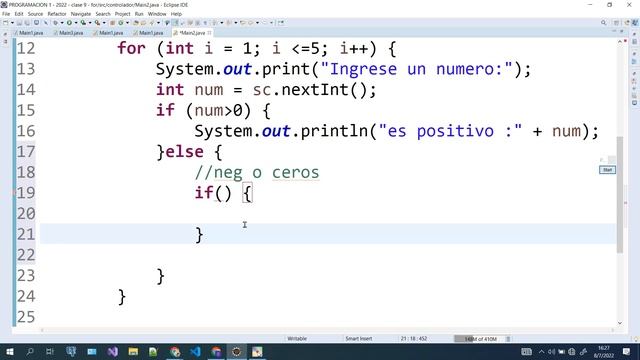This screenshot has width=640, height=360.
Task: Click the Debug toolbar icon
Action: click(x=56, y=23)
